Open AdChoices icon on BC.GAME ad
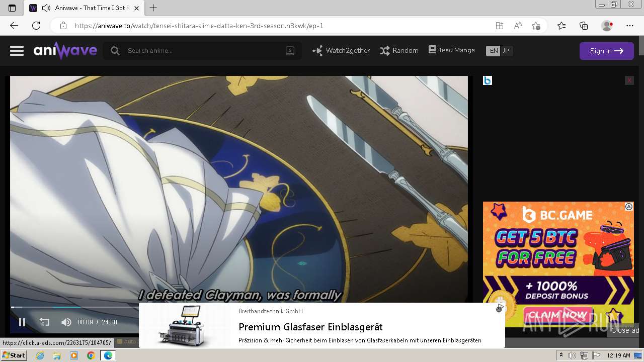 (x=629, y=207)
